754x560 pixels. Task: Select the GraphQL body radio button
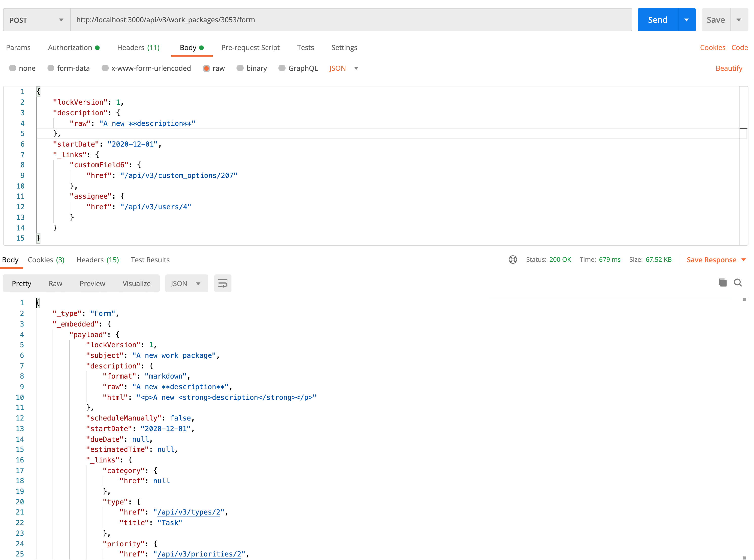pos(282,68)
